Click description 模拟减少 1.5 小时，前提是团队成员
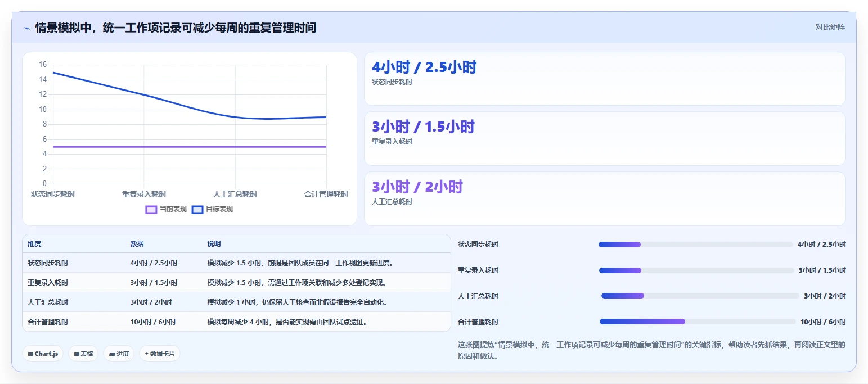868x384 pixels. pos(300,263)
